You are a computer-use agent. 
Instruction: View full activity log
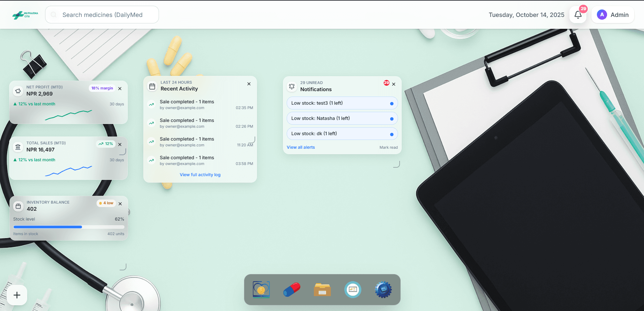point(200,174)
